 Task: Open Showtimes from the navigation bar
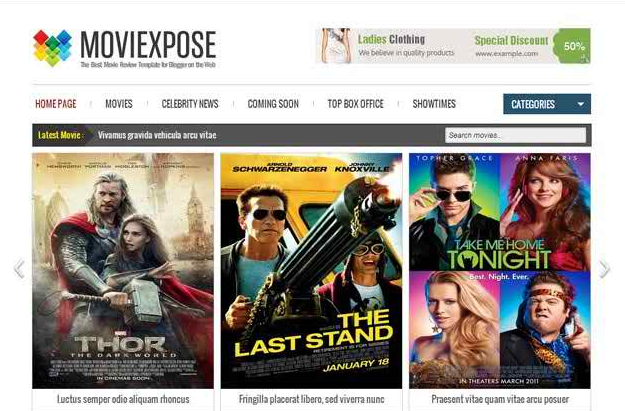click(434, 104)
